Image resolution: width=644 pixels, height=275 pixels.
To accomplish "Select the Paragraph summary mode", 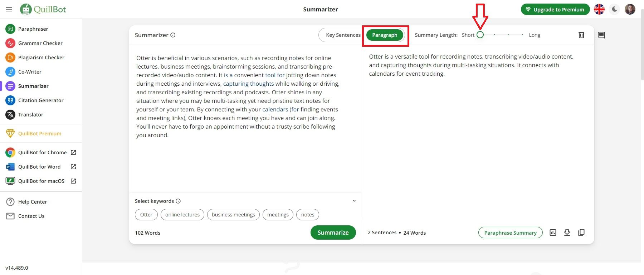I will (385, 35).
